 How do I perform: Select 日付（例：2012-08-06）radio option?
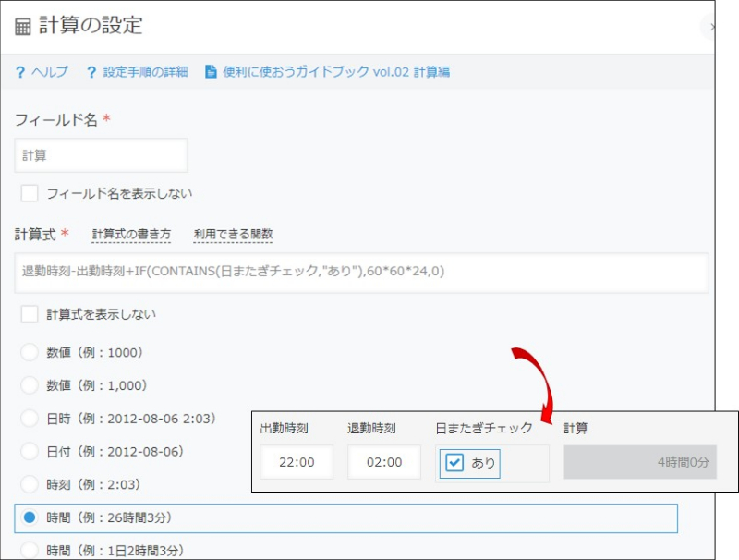(30, 452)
